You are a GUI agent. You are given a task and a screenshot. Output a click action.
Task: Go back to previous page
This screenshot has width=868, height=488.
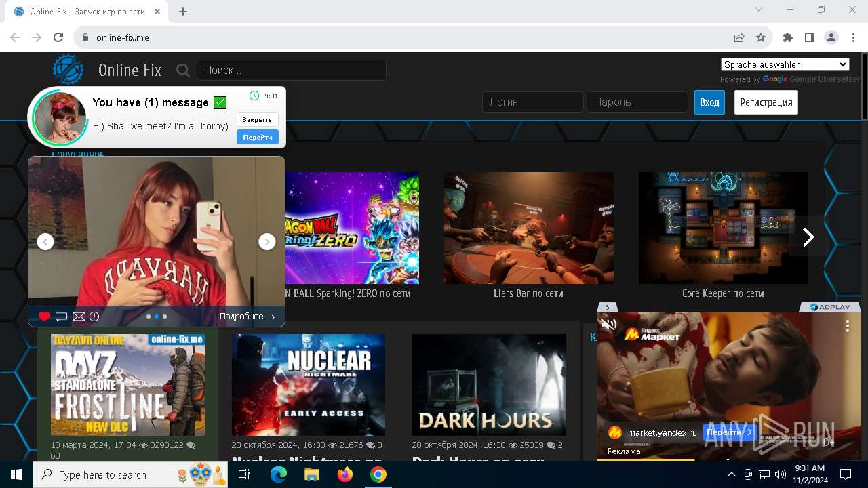[15, 37]
